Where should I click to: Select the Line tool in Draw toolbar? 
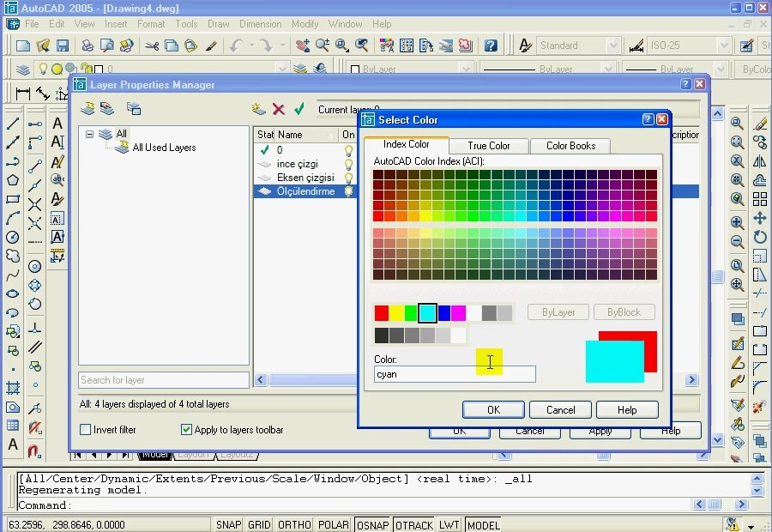[13, 124]
